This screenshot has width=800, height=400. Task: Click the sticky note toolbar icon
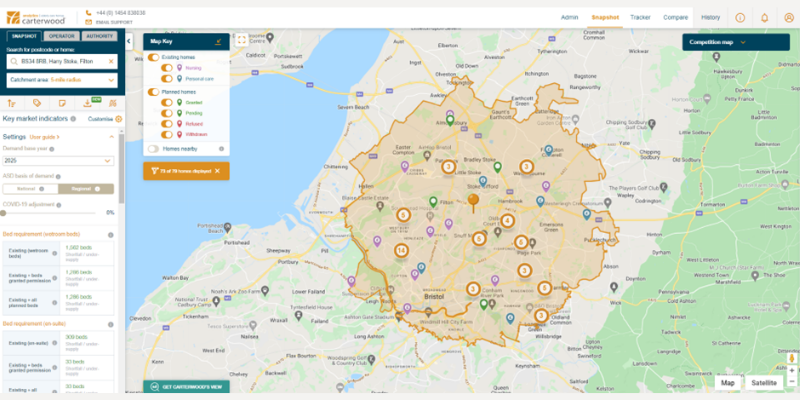tap(62, 103)
